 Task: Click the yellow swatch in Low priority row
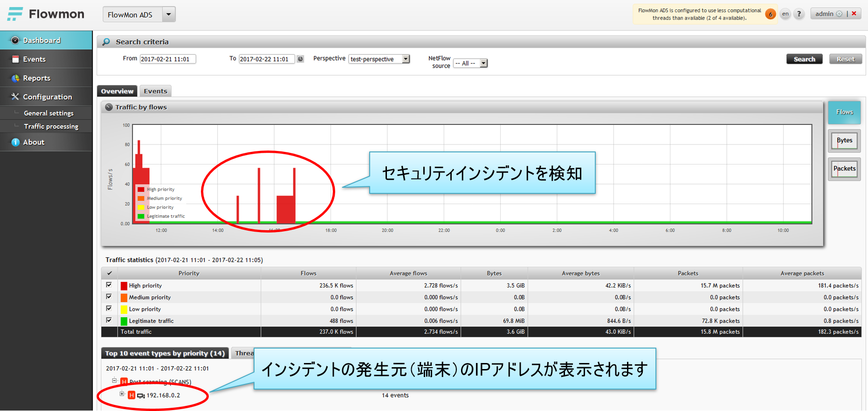coord(124,309)
